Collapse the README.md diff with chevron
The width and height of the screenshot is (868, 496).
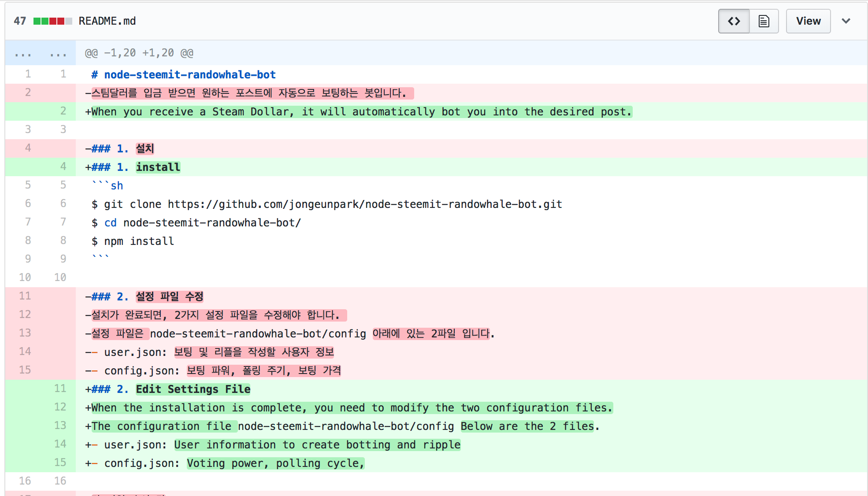click(x=846, y=21)
